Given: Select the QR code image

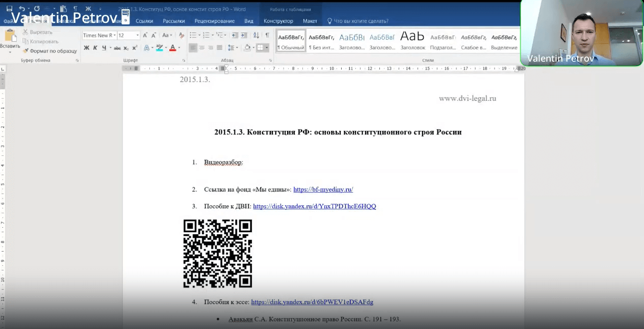Looking at the screenshot, I should (x=218, y=254).
